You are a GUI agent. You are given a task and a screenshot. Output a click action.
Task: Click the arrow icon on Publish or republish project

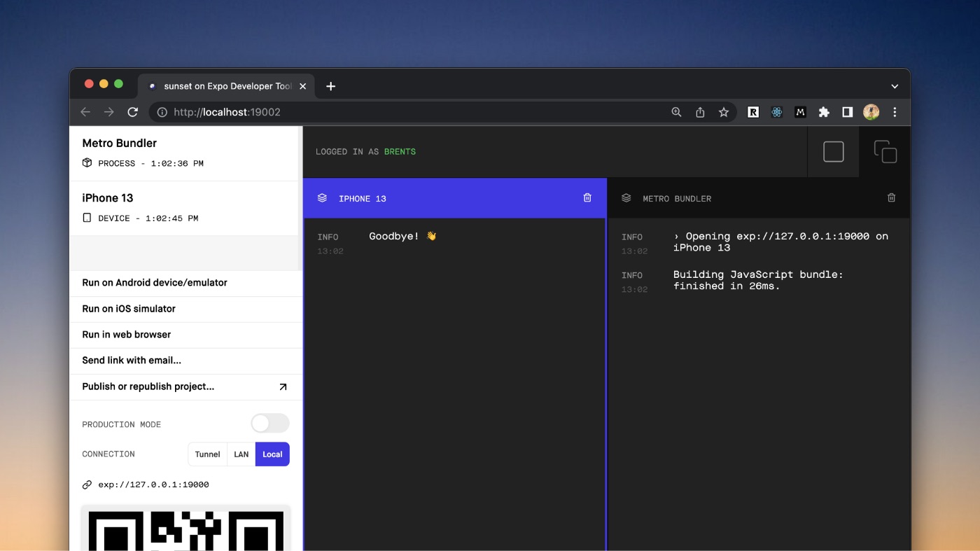click(283, 387)
